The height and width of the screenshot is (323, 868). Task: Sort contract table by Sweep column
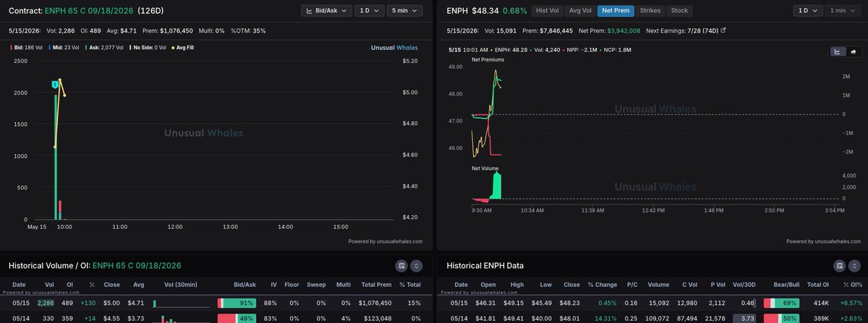pyautogui.click(x=316, y=285)
